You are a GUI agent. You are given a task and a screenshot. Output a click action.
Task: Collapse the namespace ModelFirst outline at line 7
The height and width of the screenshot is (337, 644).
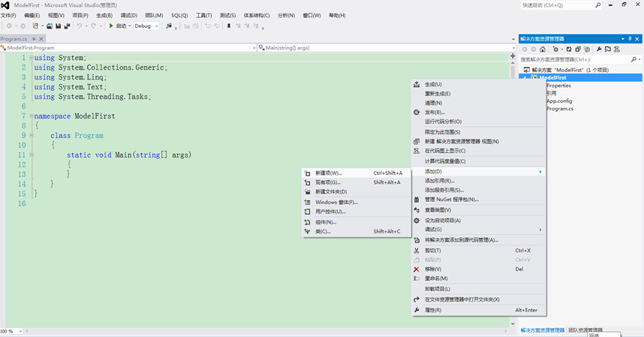(x=32, y=116)
